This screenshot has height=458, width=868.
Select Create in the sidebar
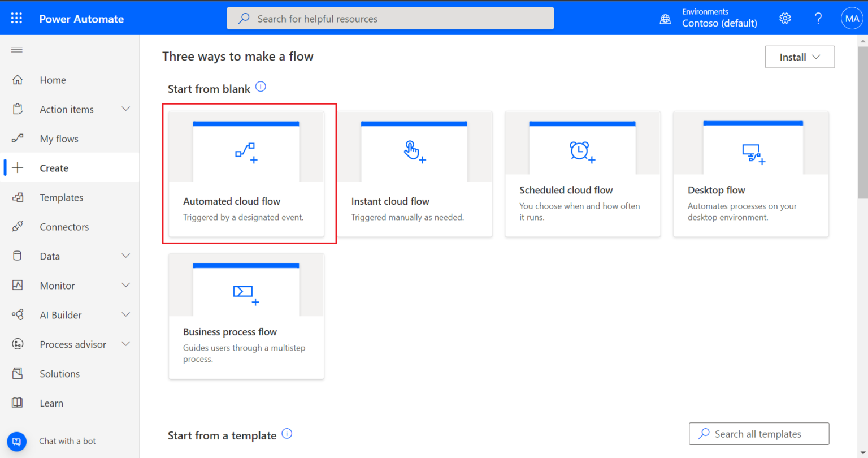54,167
